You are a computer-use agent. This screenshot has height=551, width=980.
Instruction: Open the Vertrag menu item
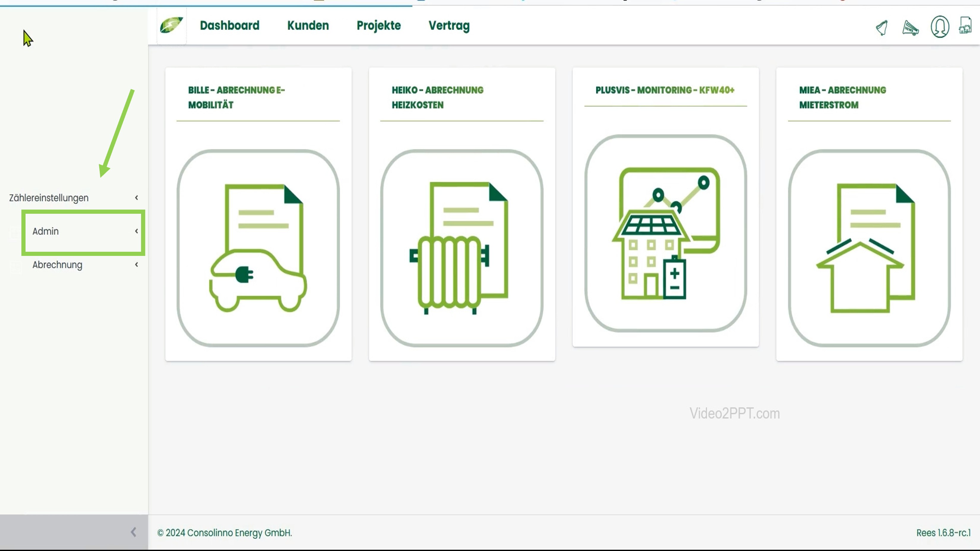tap(449, 26)
